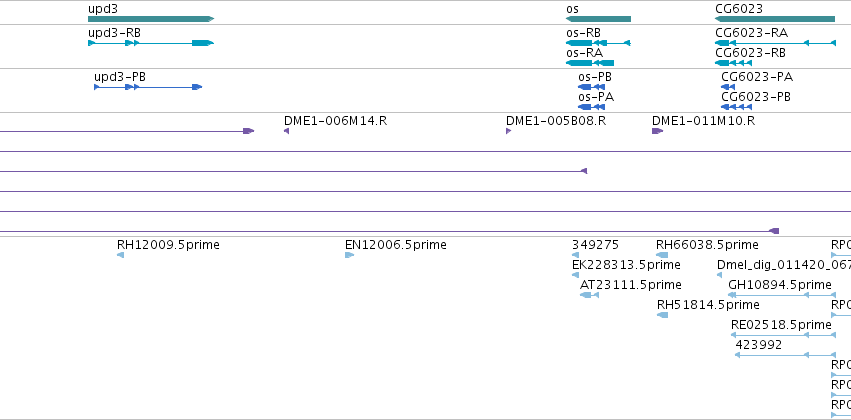This screenshot has height=420, width=851.
Task: Click the DME1-011M10.R feature glyph
Action: 657,131
